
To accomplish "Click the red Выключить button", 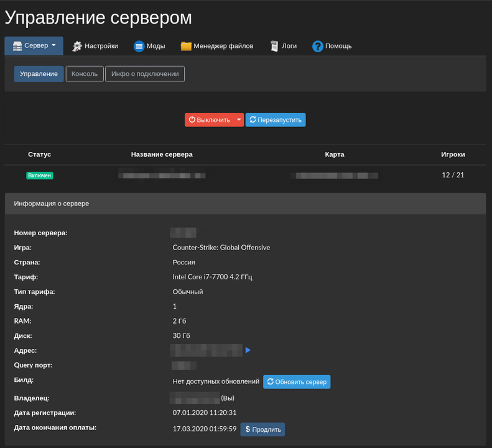I will [210, 120].
